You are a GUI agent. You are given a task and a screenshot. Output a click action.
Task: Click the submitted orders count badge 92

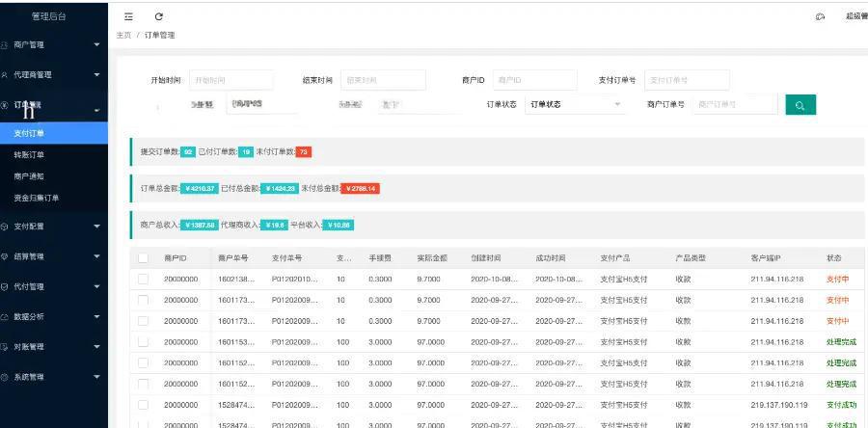pos(188,152)
